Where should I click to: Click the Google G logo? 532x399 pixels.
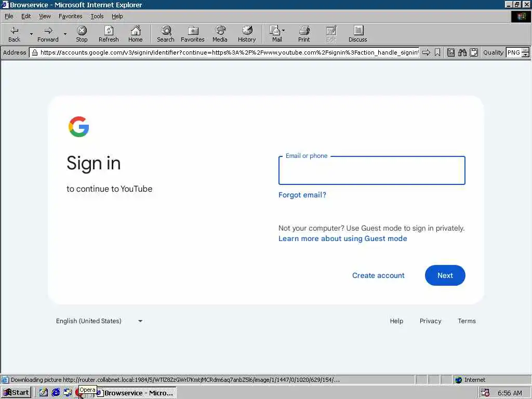[x=79, y=127]
